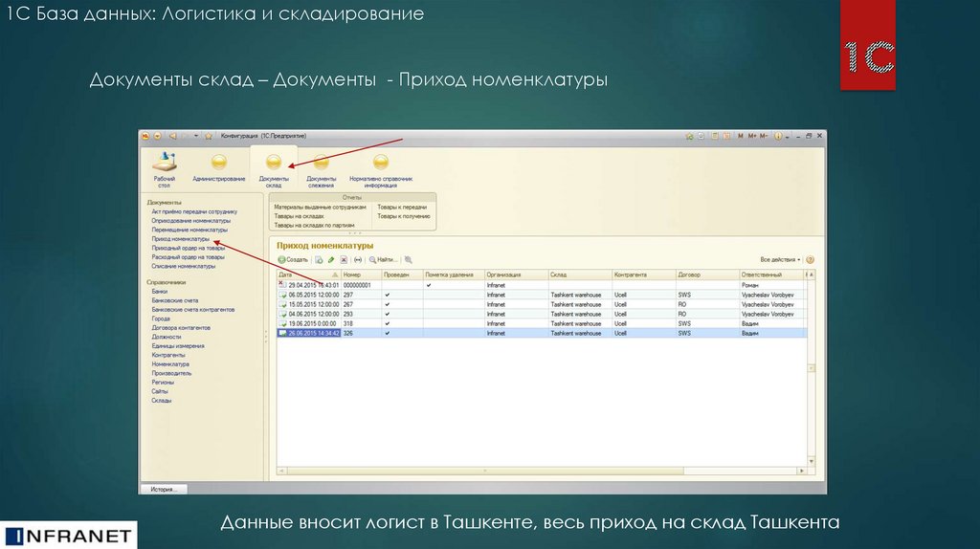Screen dimensions: 980x549
Task: Open the help question mark icon
Action: [x=810, y=259]
